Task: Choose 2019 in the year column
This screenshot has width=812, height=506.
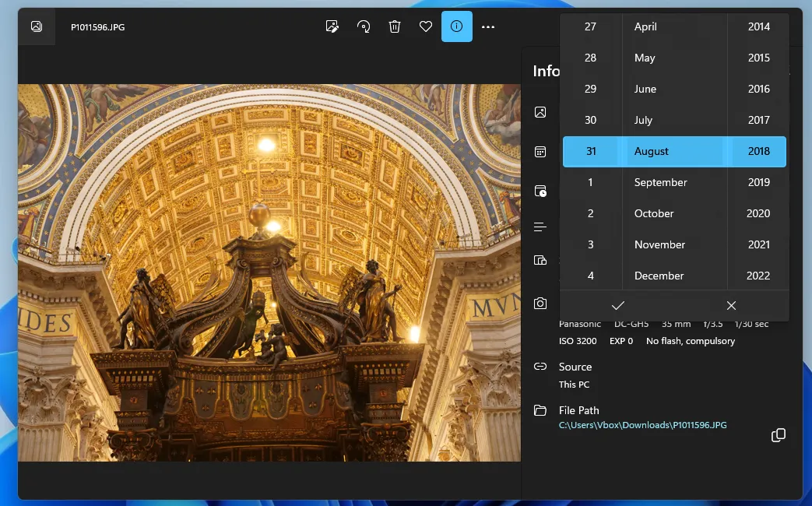Action: [x=758, y=182]
